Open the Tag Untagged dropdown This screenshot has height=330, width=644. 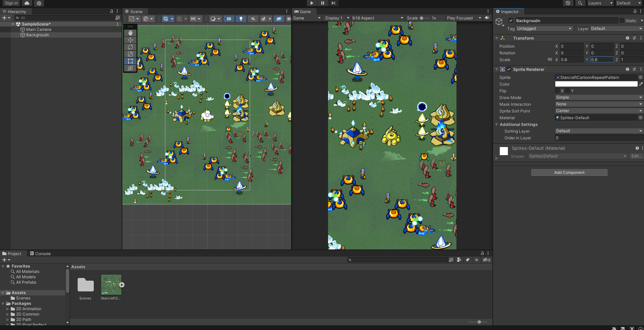[x=545, y=29]
